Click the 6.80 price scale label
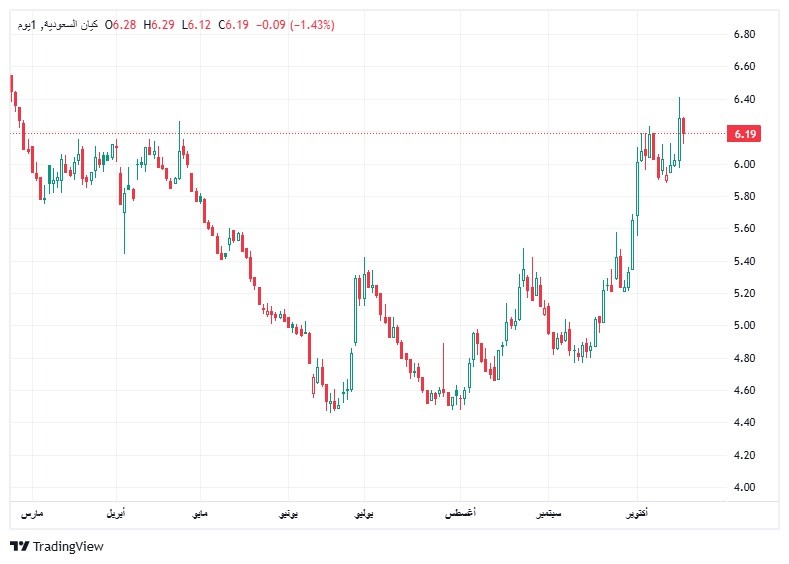This screenshot has width=789, height=564. coord(744,35)
